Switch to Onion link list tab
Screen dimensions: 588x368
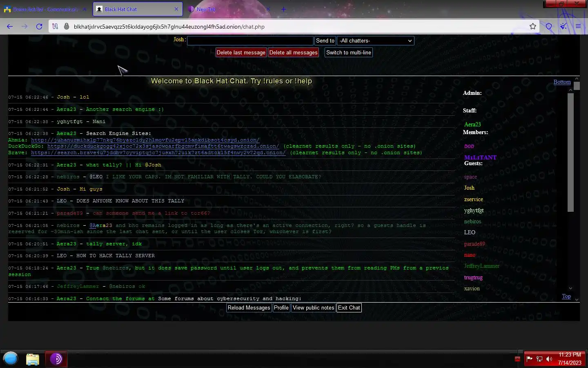[x=45, y=9]
